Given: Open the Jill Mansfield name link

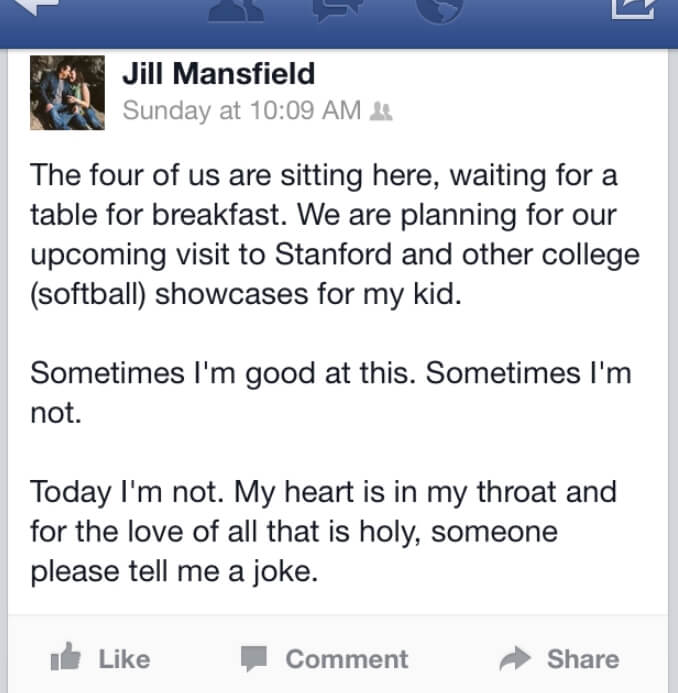Looking at the screenshot, I should coord(219,73).
